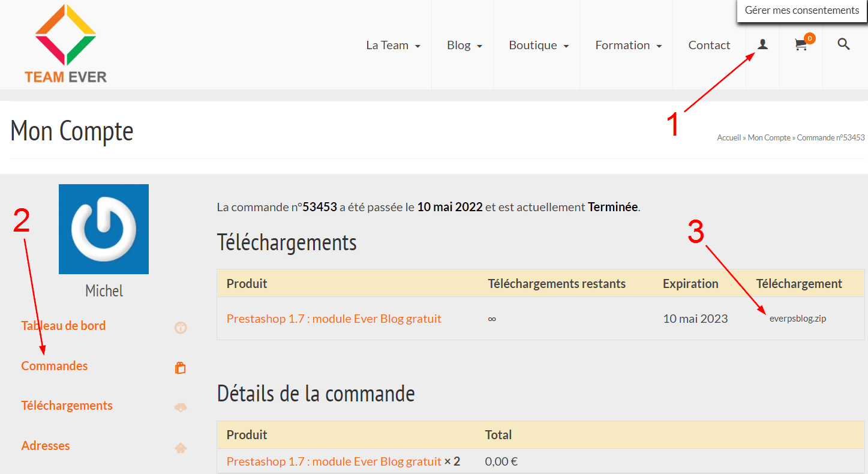Open Commandes in the account sidebar
The width and height of the screenshot is (868, 474).
coord(55,366)
